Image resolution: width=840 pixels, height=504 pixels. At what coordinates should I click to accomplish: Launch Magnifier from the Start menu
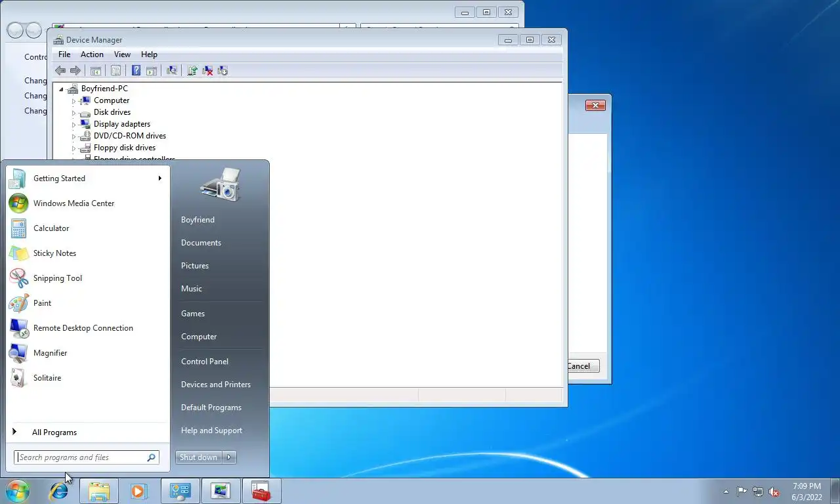(x=86, y=353)
